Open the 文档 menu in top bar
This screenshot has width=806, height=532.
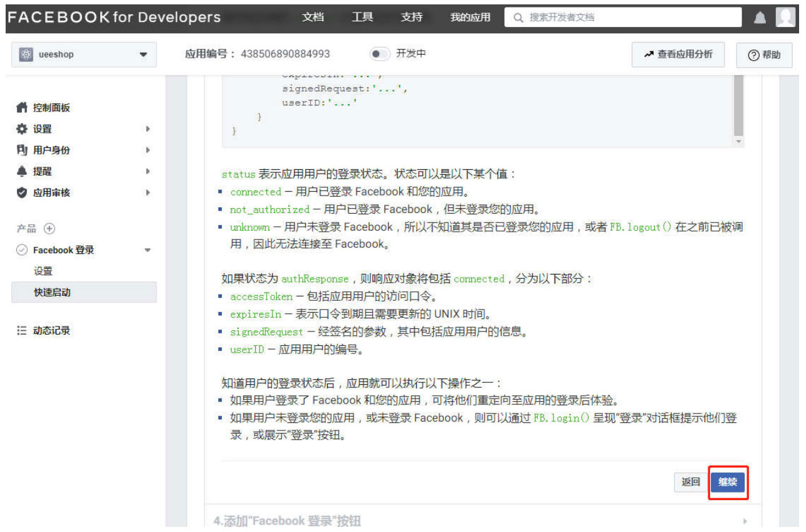pos(313,18)
